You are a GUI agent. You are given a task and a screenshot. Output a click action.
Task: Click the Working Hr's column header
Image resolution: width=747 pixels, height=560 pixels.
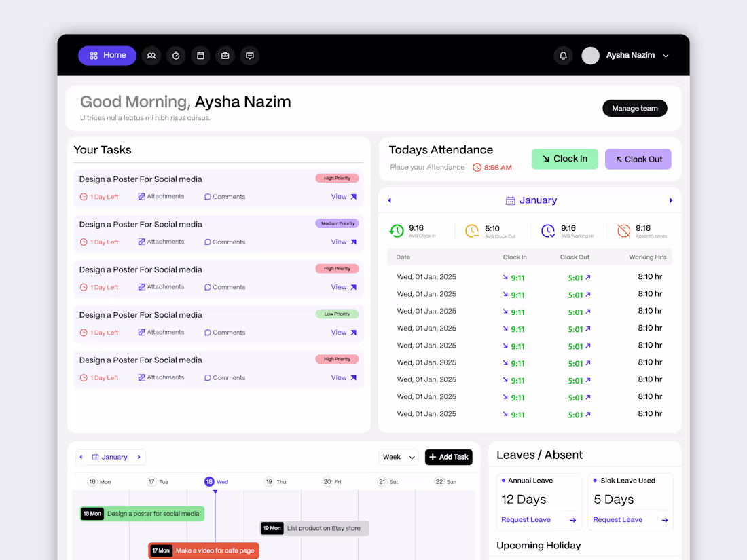click(x=647, y=257)
